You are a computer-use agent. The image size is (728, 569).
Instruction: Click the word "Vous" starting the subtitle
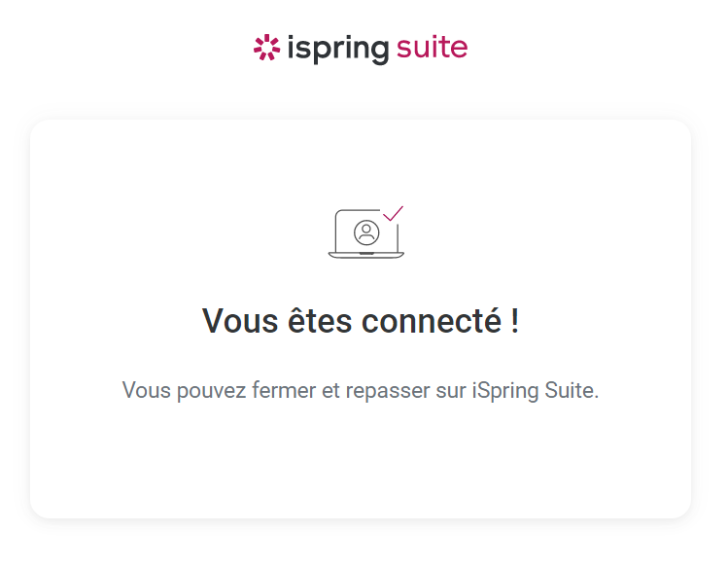(144, 391)
